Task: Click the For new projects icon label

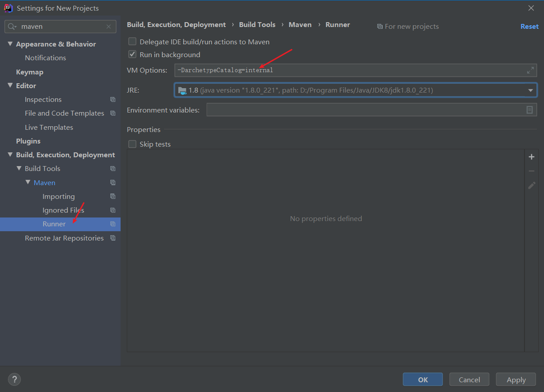Action: (x=408, y=27)
